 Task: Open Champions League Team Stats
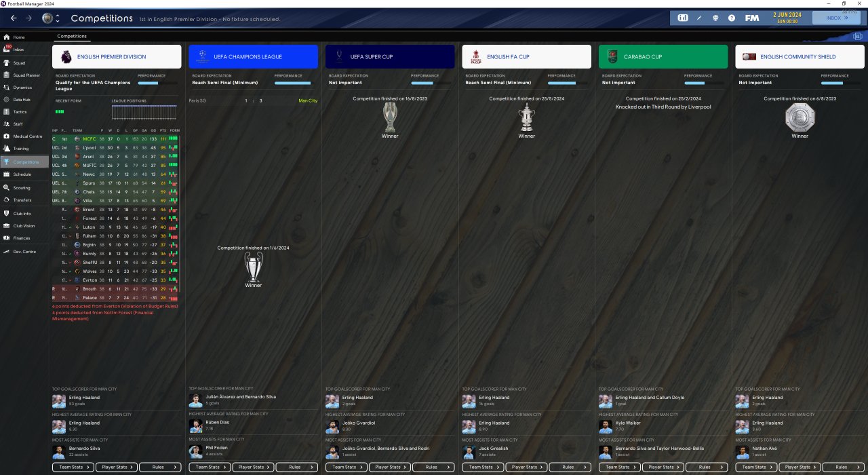pyautogui.click(x=208, y=467)
